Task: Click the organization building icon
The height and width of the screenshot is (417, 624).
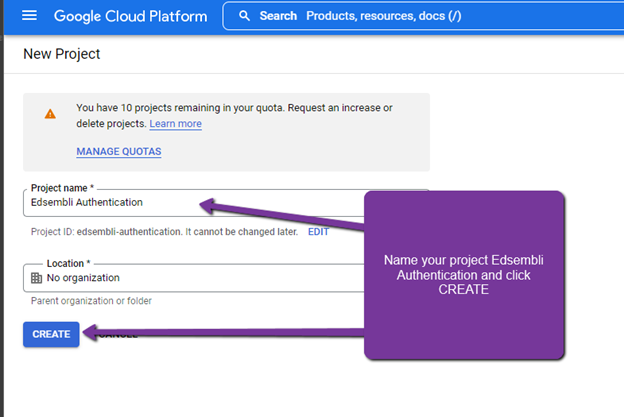Action: pos(36,278)
